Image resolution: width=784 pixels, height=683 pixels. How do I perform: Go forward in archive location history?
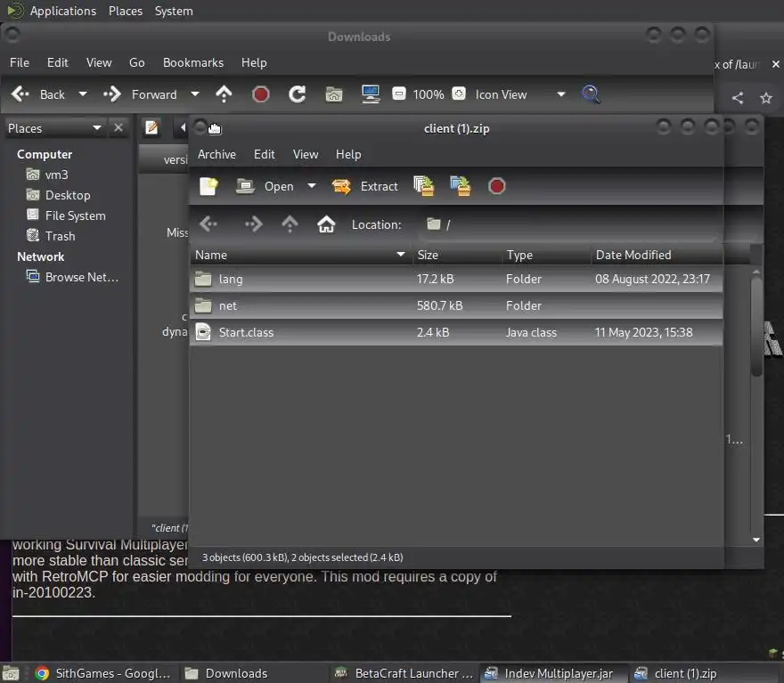253,224
